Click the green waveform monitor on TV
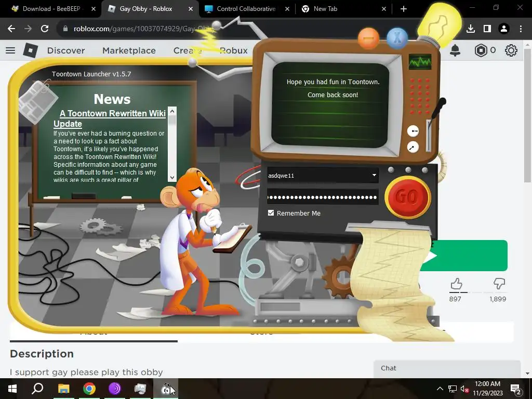Screen dimensions: 532x399 click(x=420, y=62)
